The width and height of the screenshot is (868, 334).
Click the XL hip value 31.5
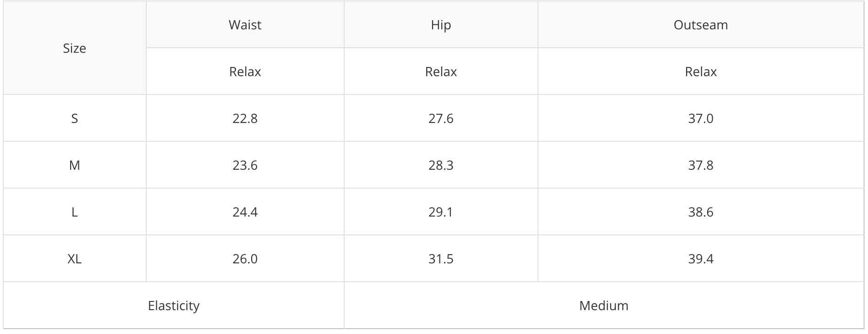coord(441,259)
